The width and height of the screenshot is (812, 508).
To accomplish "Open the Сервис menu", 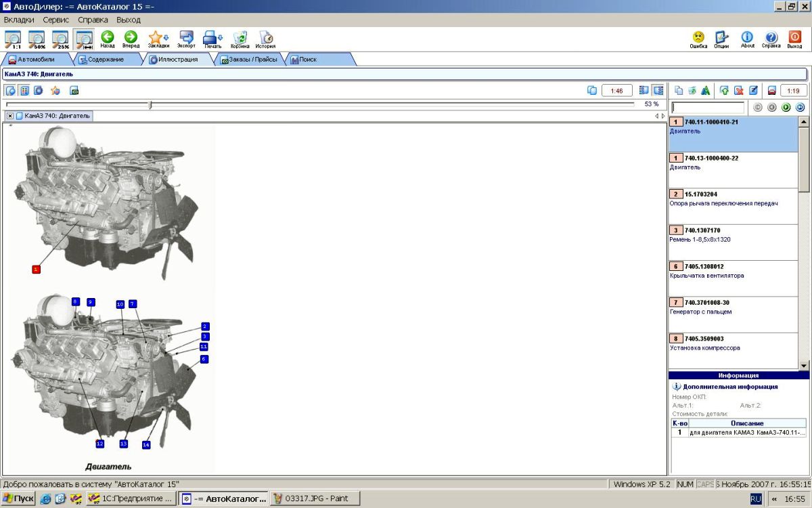I will (x=56, y=20).
